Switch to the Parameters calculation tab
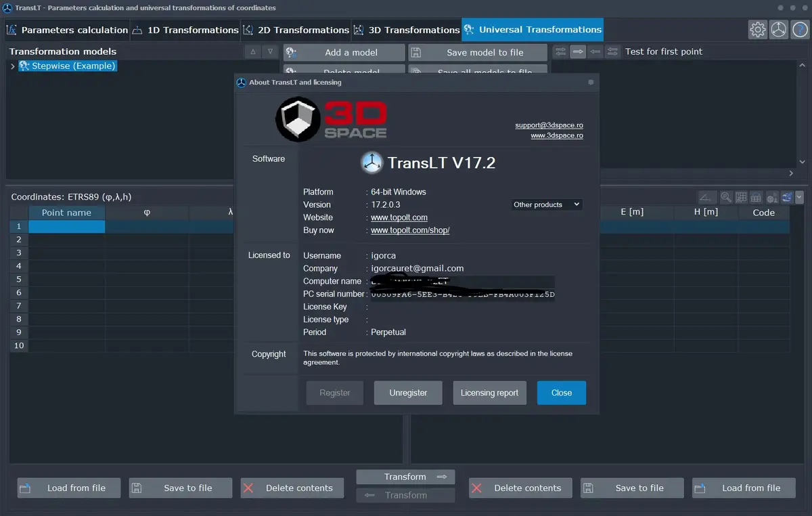Image resolution: width=812 pixels, height=516 pixels. [x=67, y=30]
